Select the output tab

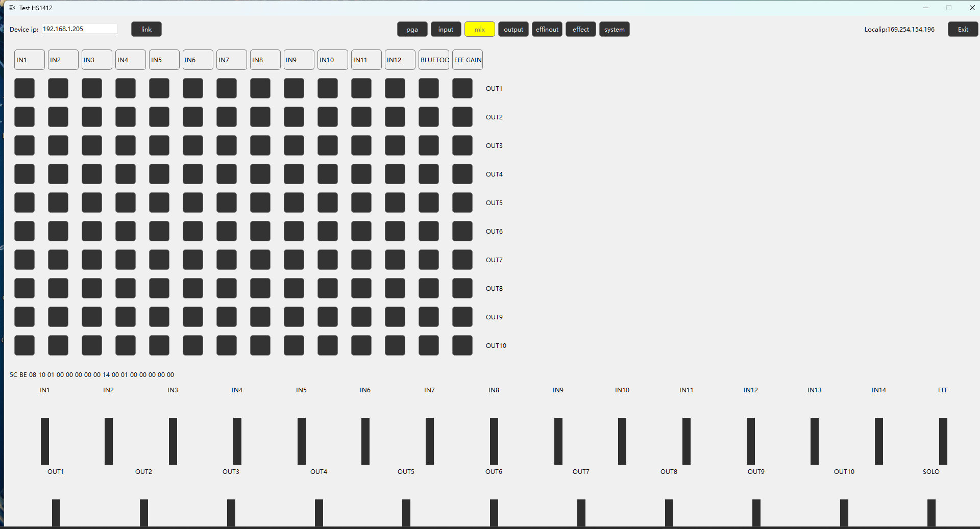point(513,30)
